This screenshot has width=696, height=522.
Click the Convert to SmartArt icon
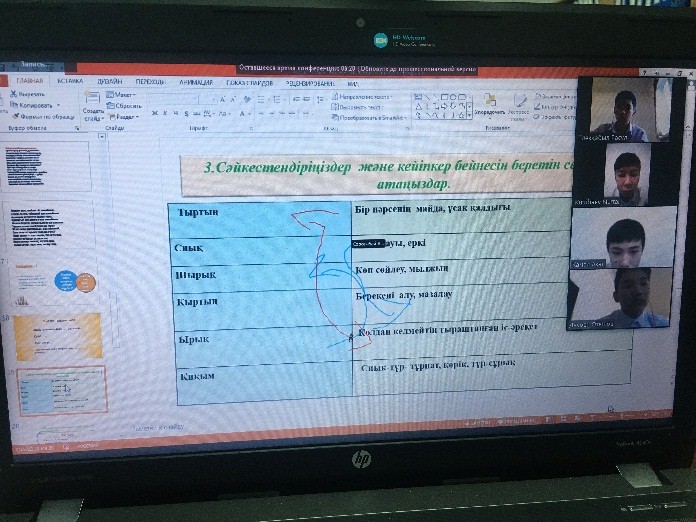tap(372, 116)
